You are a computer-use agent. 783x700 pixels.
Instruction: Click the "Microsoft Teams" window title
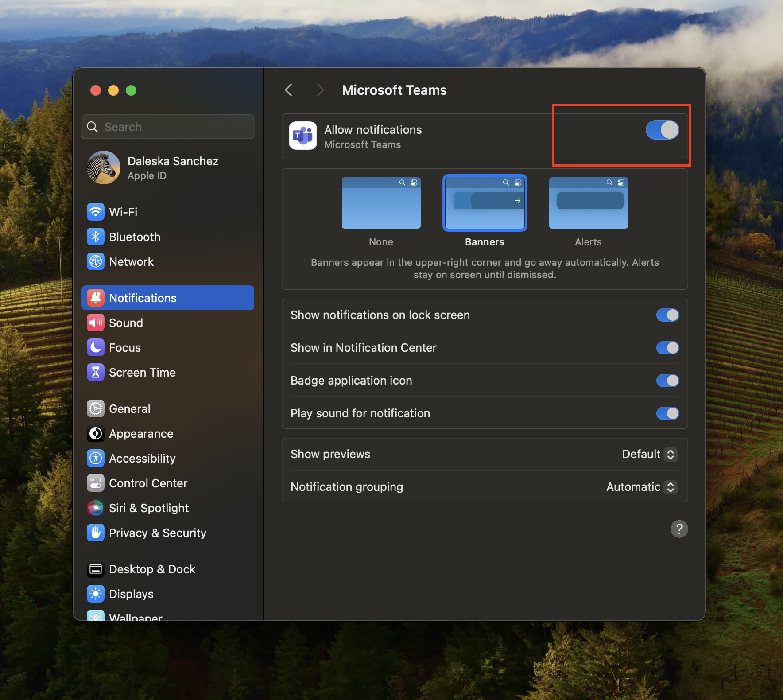point(394,90)
